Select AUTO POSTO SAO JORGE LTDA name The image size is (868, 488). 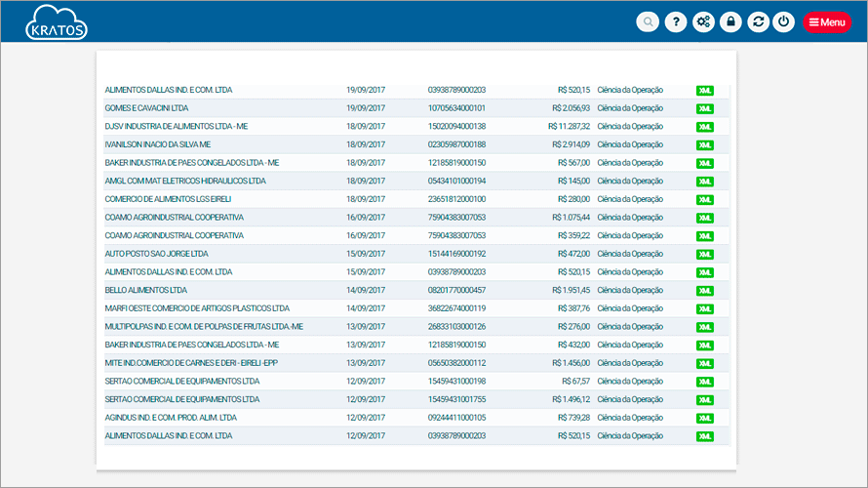pos(157,254)
